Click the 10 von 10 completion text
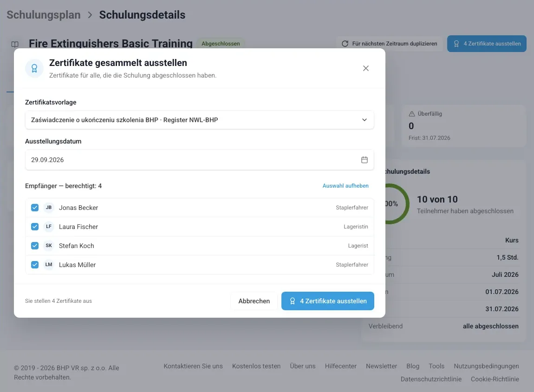The height and width of the screenshot is (392, 534). [x=437, y=199]
